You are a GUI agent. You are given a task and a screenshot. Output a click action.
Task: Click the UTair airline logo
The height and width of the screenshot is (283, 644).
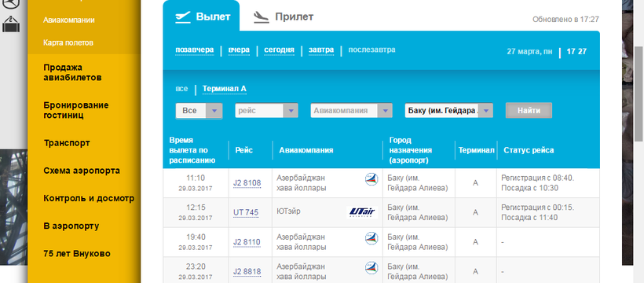(x=362, y=212)
